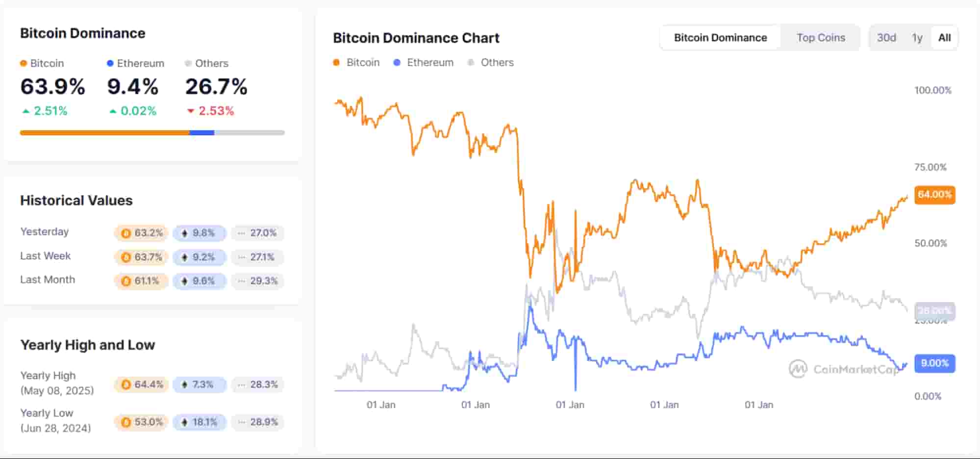Click the CoinMarketCap watermark logo icon
Image resolution: width=980 pixels, height=459 pixels.
798,369
